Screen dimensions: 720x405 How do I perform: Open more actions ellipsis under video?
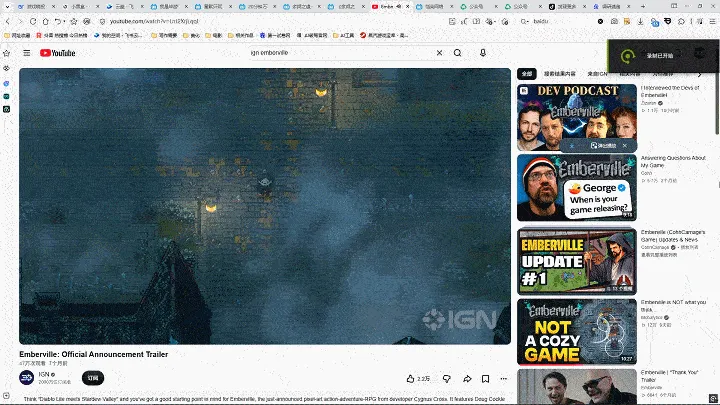[504, 378]
